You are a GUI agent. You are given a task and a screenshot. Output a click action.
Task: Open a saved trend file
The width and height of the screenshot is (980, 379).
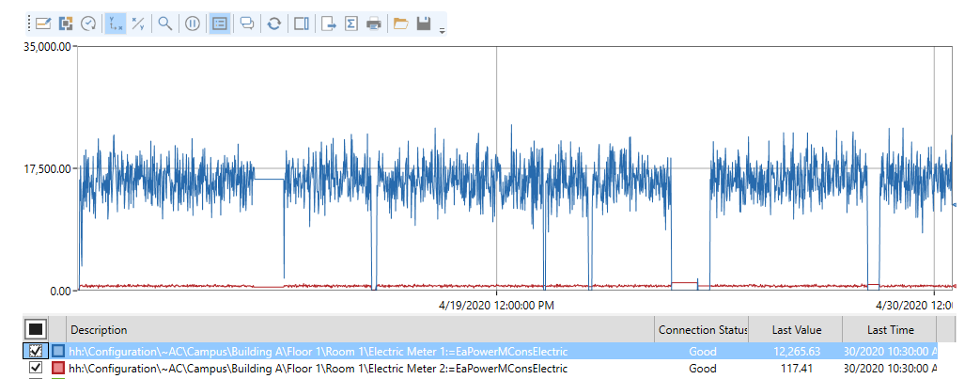(401, 24)
